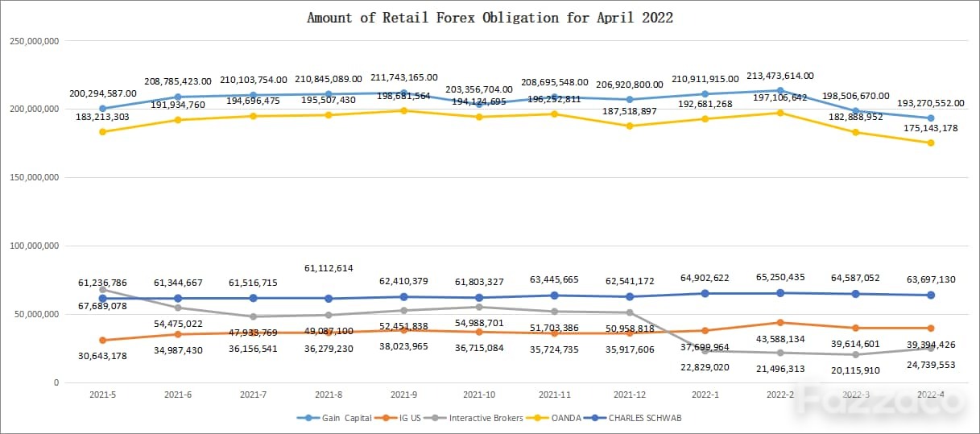Select Schwab data label 62,410,379
Viewport: 980px width, 434px height.
tap(403, 282)
